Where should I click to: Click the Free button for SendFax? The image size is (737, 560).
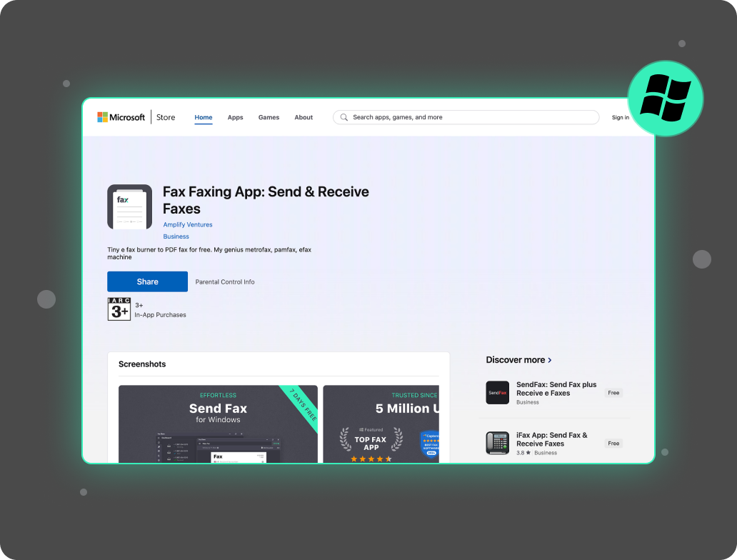point(613,393)
